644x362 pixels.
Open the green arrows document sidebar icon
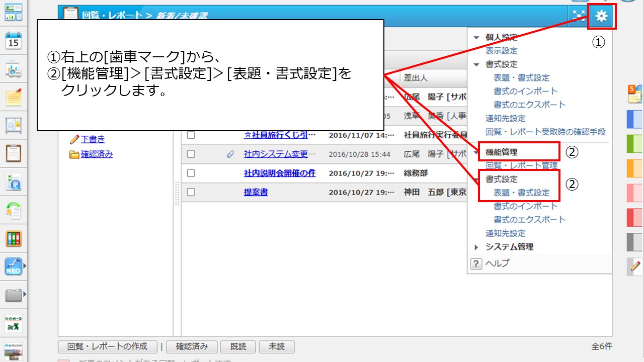(x=14, y=210)
